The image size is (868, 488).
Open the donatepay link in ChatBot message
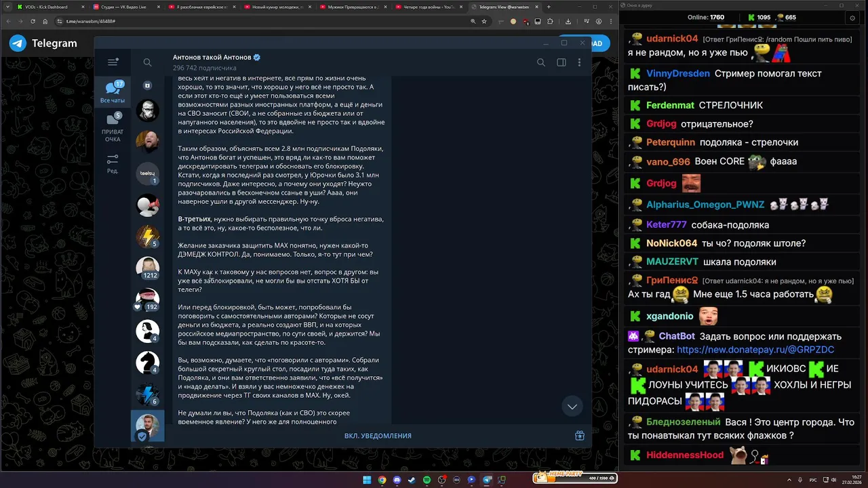pos(755,350)
